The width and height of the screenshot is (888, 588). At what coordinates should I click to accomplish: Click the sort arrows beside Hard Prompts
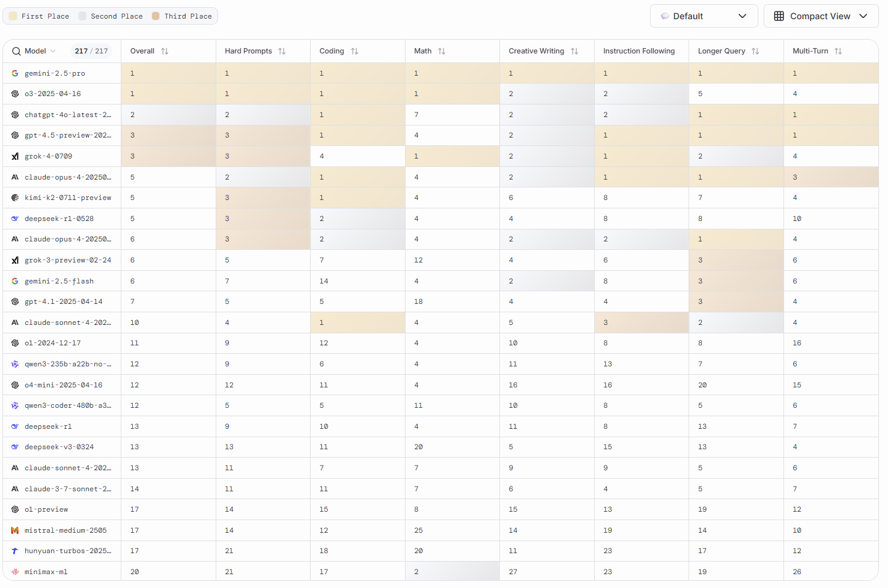click(x=282, y=52)
